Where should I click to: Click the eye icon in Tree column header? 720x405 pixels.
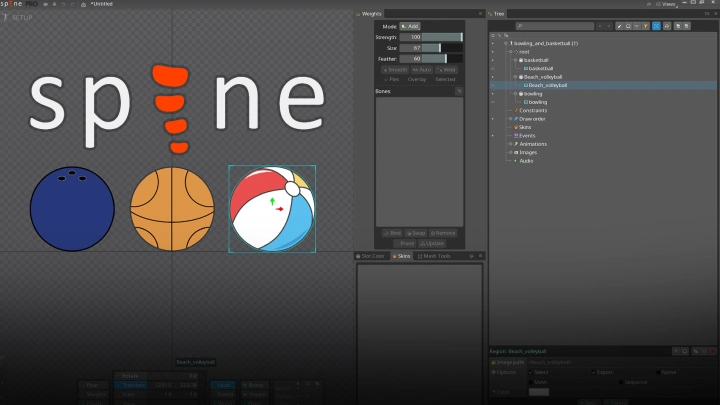coord(493,35)
